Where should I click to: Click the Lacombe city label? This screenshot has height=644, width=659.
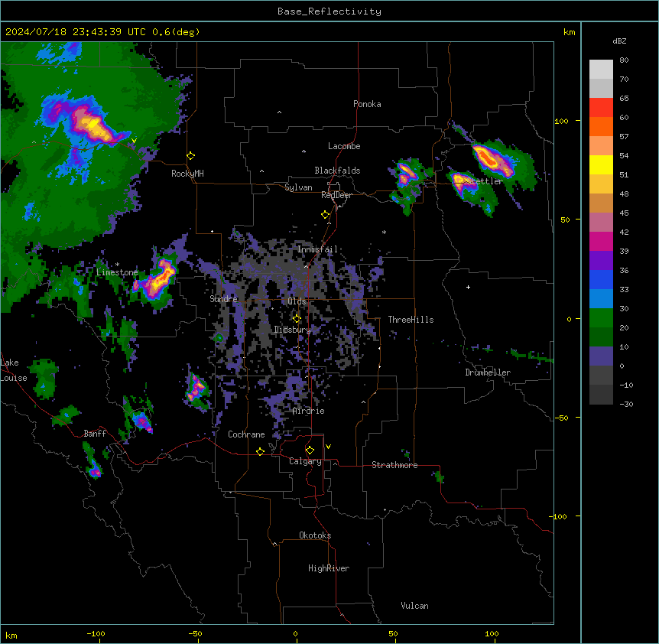tap(344, 146)
